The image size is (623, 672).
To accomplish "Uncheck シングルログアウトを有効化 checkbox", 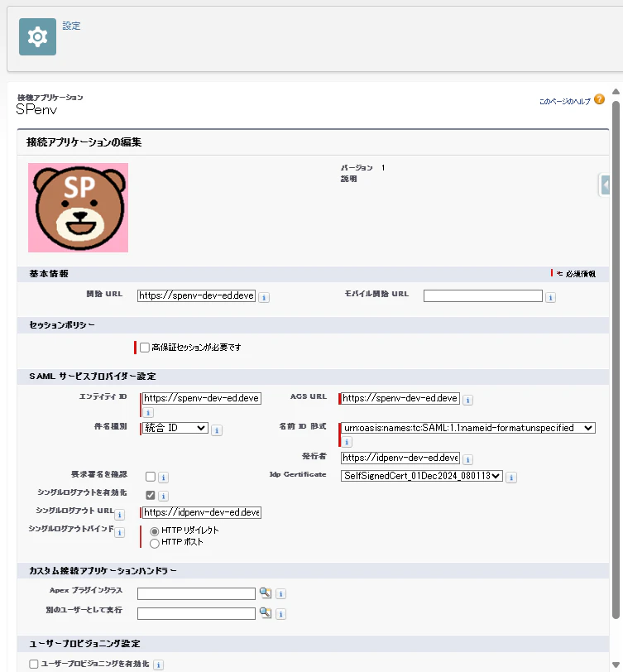I will tap(151, 495).
